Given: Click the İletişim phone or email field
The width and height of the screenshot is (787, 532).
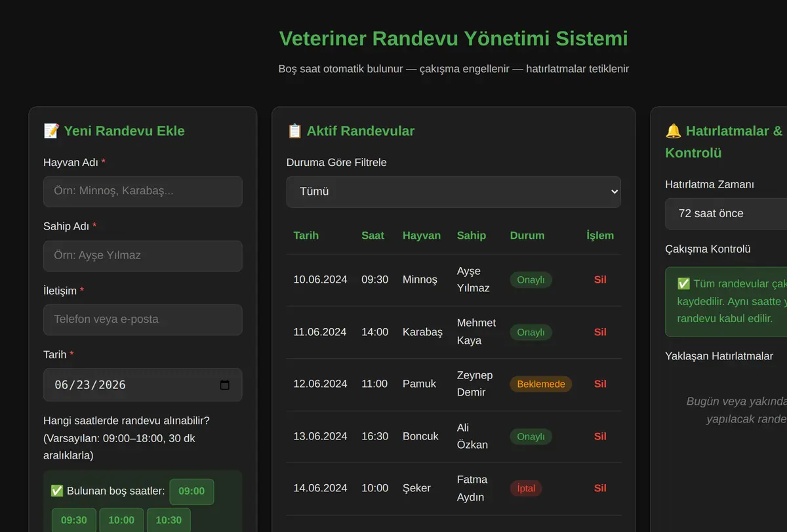Looking at the screenshot, I should (x=143, y=319).
